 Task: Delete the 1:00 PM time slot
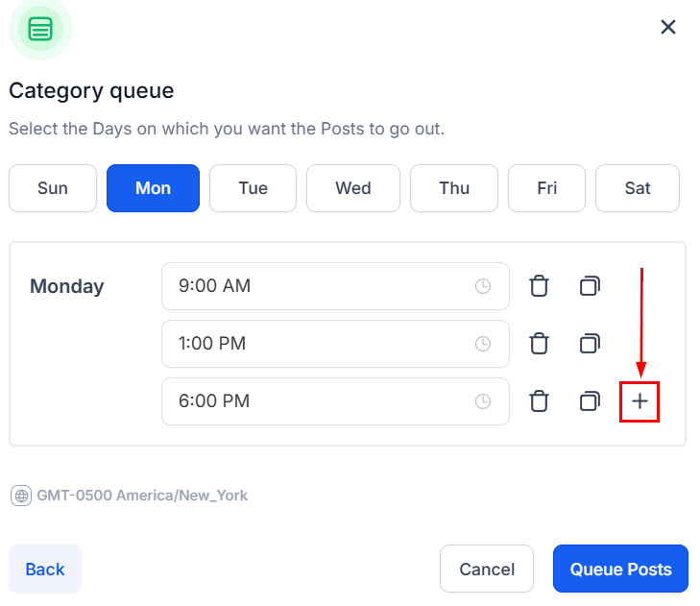[540, 344]
